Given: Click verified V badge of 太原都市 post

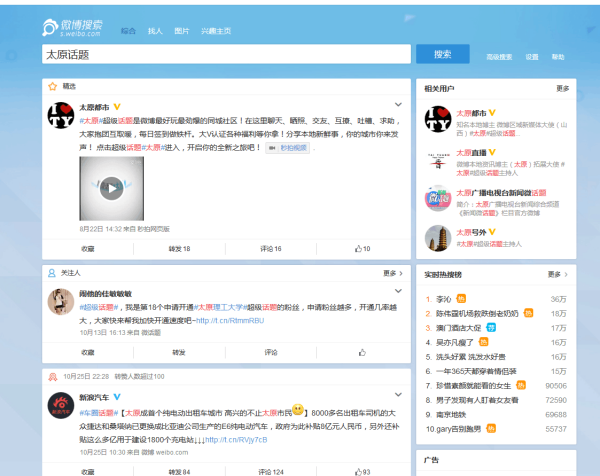Looking at the screenshot, I should tap(117, 107).
